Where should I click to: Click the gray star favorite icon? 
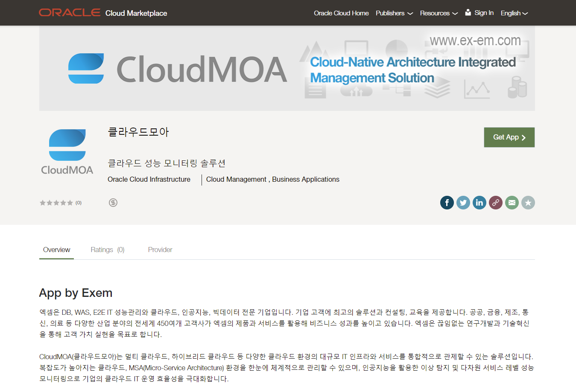click(528, 203)
